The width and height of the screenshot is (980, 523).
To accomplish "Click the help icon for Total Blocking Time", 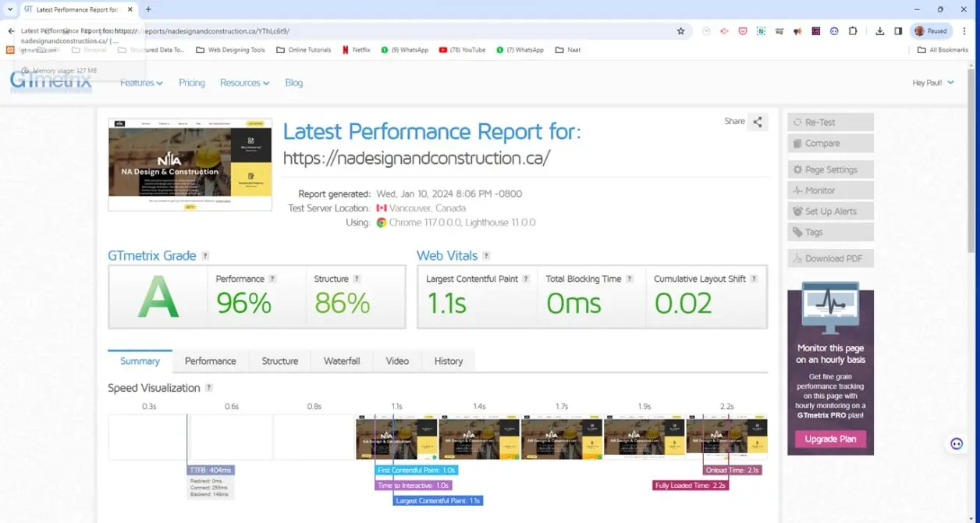I will click(630, 279).
